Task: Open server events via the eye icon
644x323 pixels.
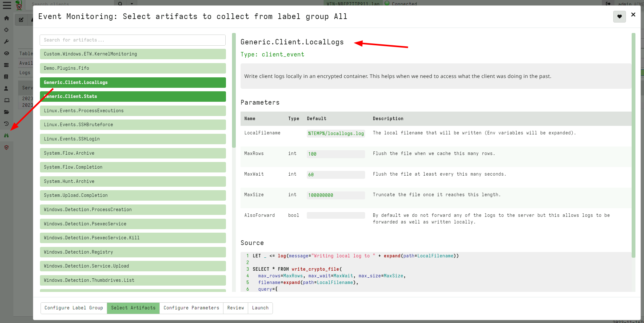Action: [7, 53]
